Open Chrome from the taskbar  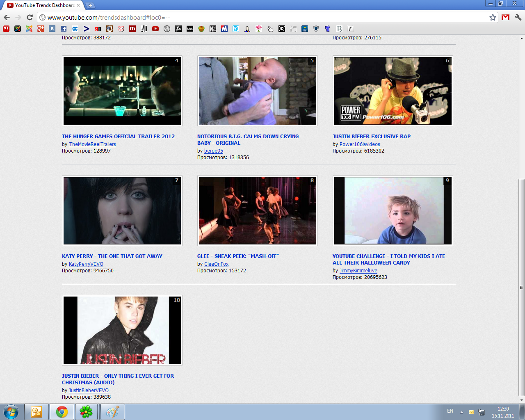[x=62, y=412]
